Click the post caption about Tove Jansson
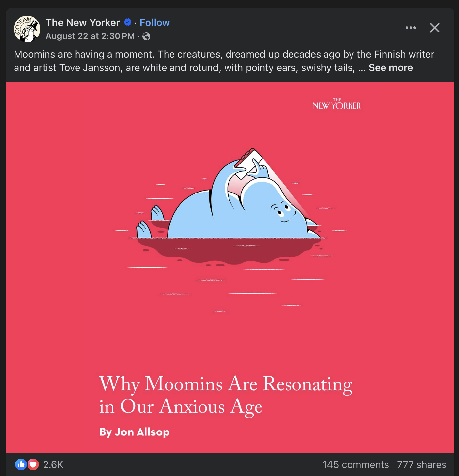The height and width of the screenshot is (476, 459). pyautogui.click(x=224, y=61)
